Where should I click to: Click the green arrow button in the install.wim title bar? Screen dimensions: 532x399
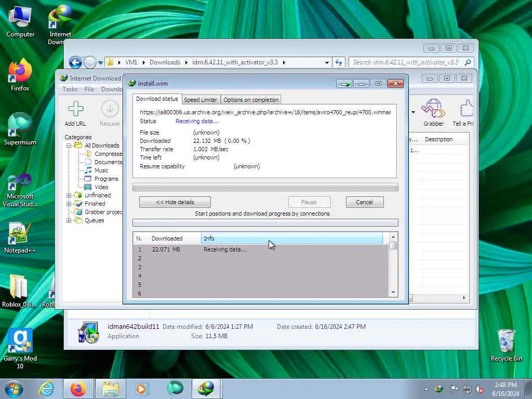345,84
